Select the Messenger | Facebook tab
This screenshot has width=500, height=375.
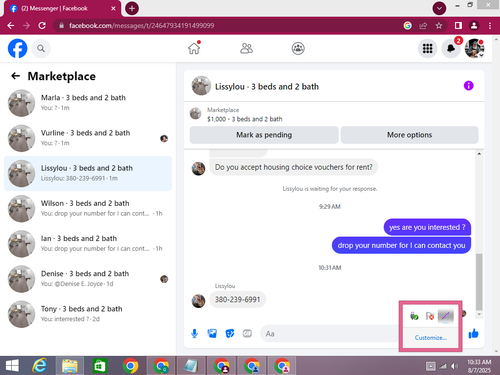pos(62,9)
